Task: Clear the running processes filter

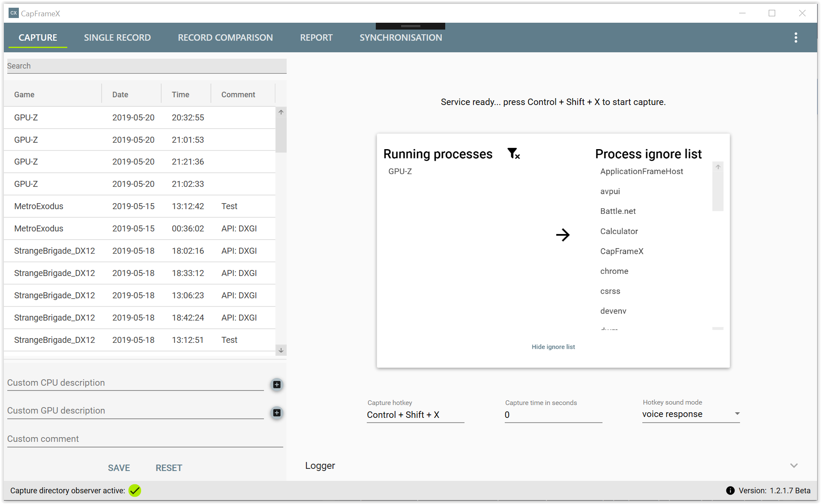Action: 513,153
